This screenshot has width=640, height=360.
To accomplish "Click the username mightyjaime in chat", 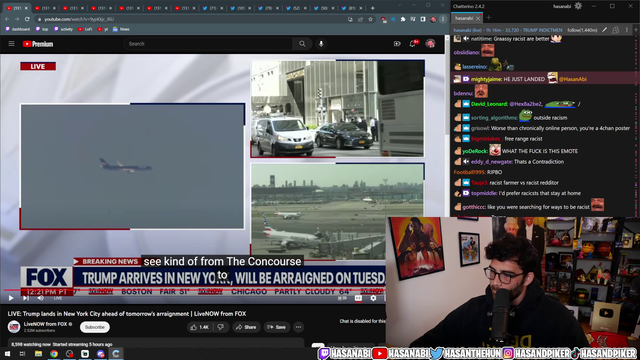I will tap(487, 79).
